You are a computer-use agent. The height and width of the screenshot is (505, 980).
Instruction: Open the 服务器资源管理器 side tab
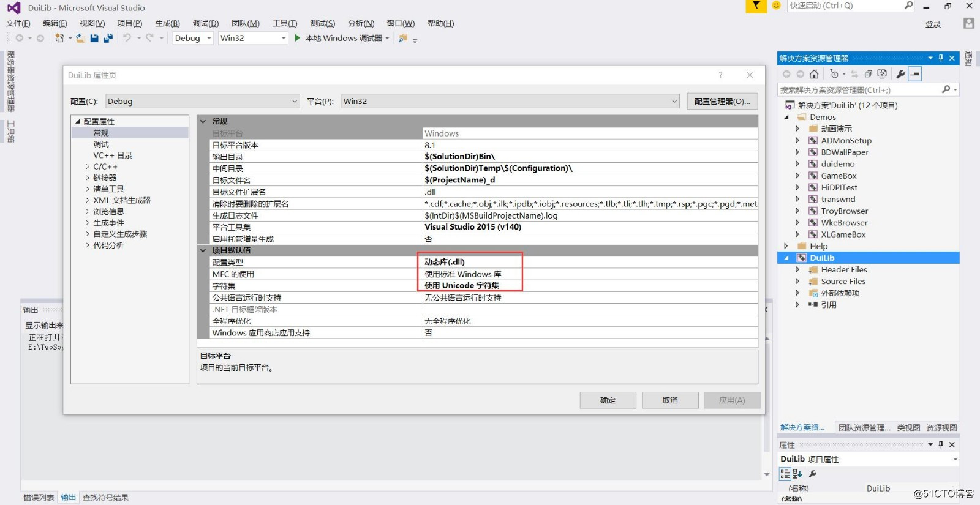10,81
